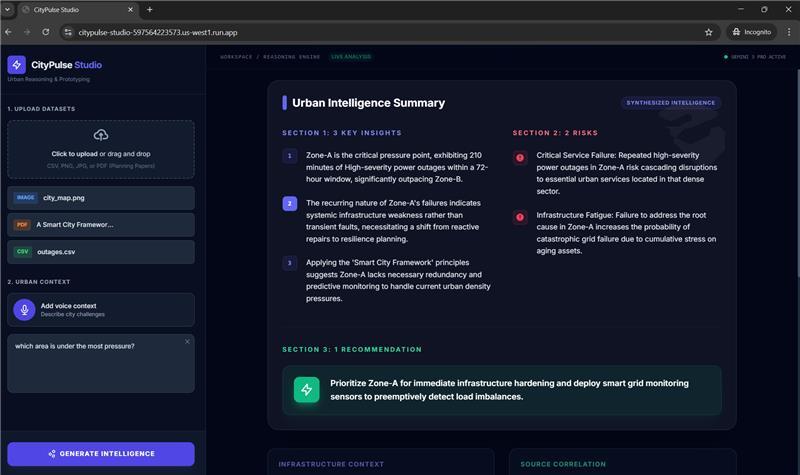Click the Prioritize Zone-A recommendation card
Image resolution: width=800 pixels, height=475 pixels.
tap(502, 390)
